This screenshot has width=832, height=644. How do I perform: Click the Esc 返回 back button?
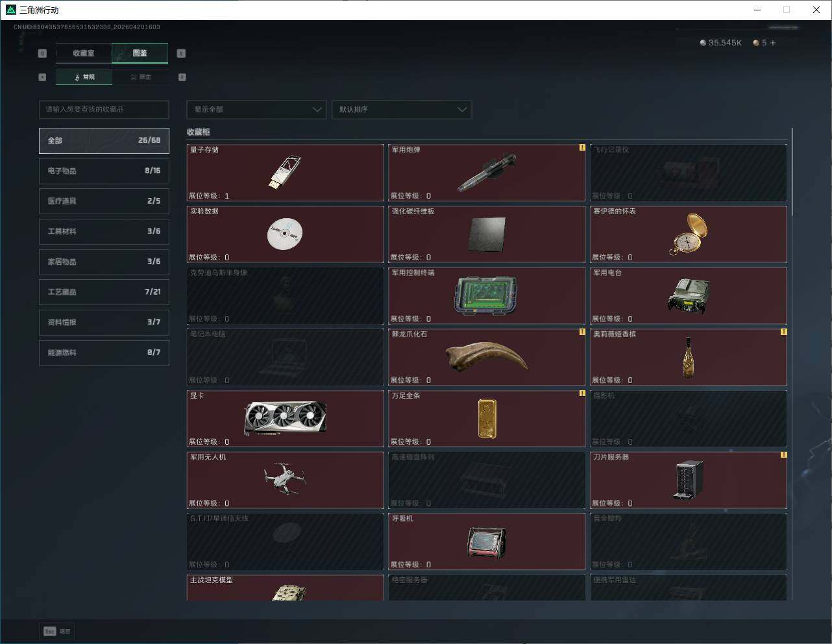click(58, 631)
